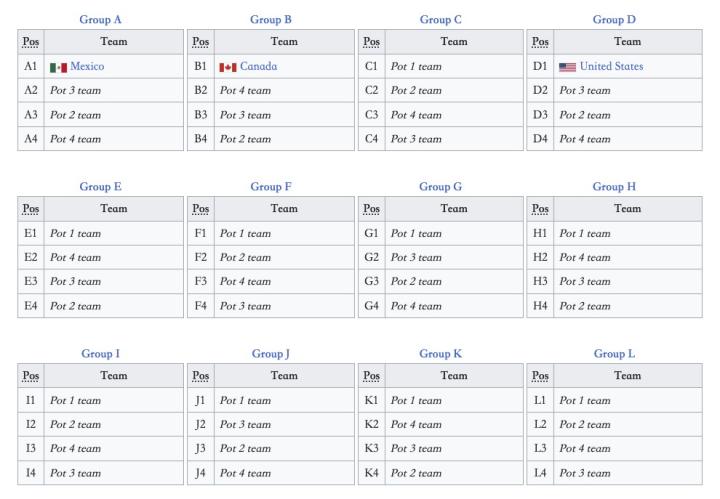Click the United States flag icon

point(567,67)
